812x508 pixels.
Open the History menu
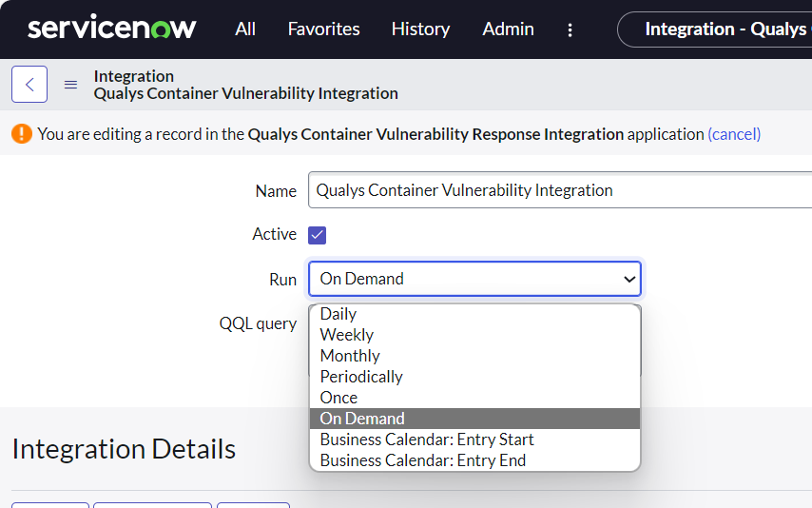[420, 29]
